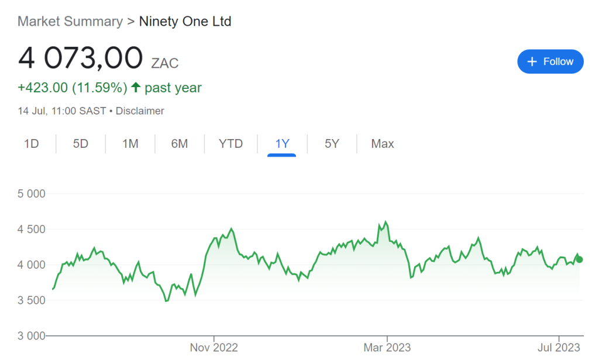This screenshot has width=599, height=364.
Task: Click the 14 Jul, 11:00 SAST timestamp
Action: tap(62, 111)
